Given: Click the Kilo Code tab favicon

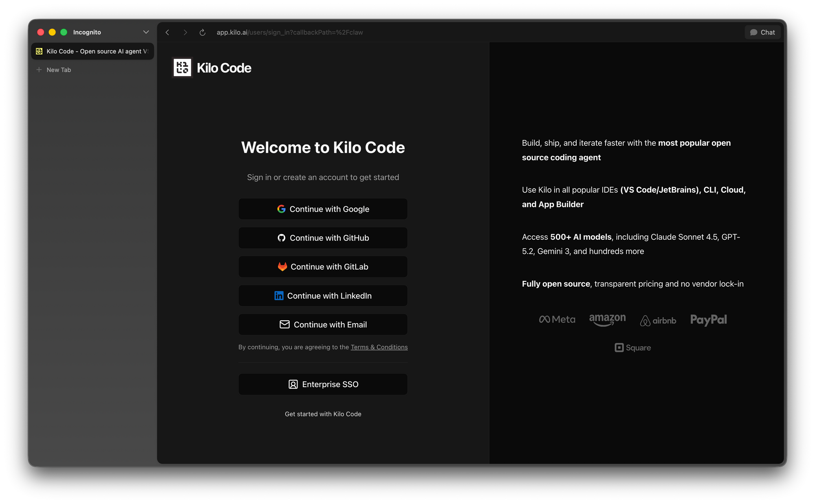Looking at the screenshot, I should click(x=39, y=51).
